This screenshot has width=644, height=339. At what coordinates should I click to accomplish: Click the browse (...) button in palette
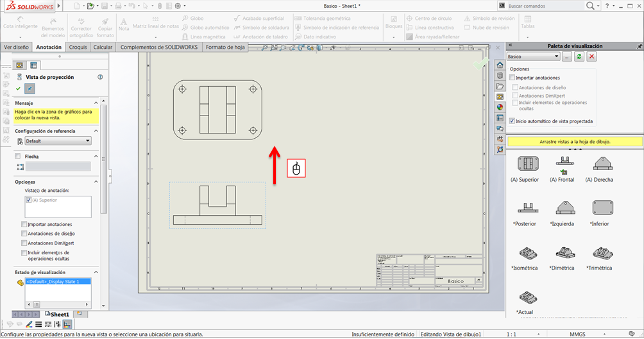pyautogui.click(x=567, y=56)
